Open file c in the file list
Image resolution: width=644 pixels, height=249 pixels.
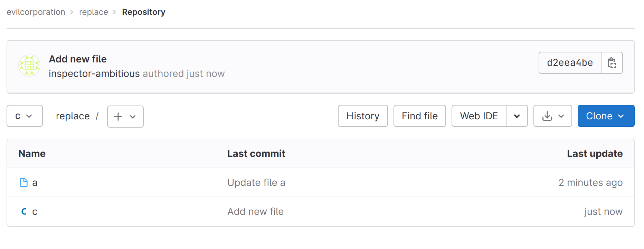(35, 212)
